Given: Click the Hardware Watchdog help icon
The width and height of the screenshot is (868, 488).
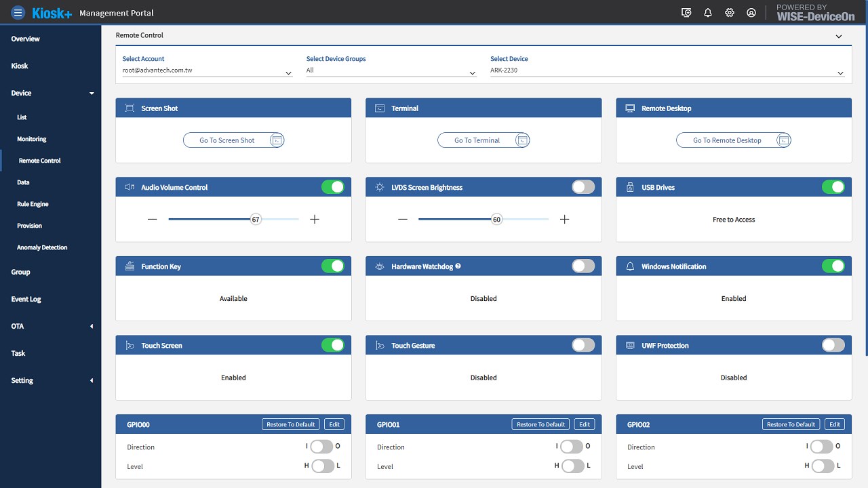Looking at the screenshot, I should point(458,266).
